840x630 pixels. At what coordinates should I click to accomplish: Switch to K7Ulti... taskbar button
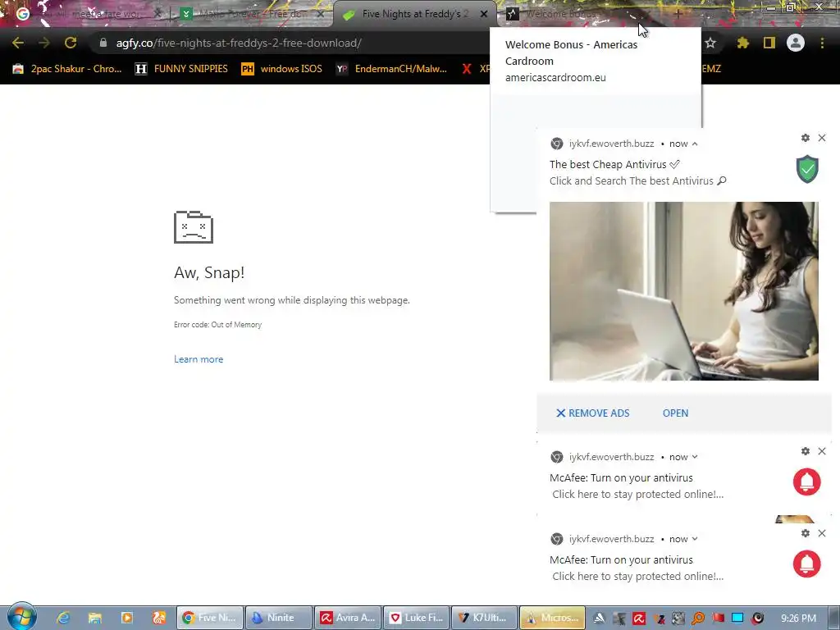[485, 618]
